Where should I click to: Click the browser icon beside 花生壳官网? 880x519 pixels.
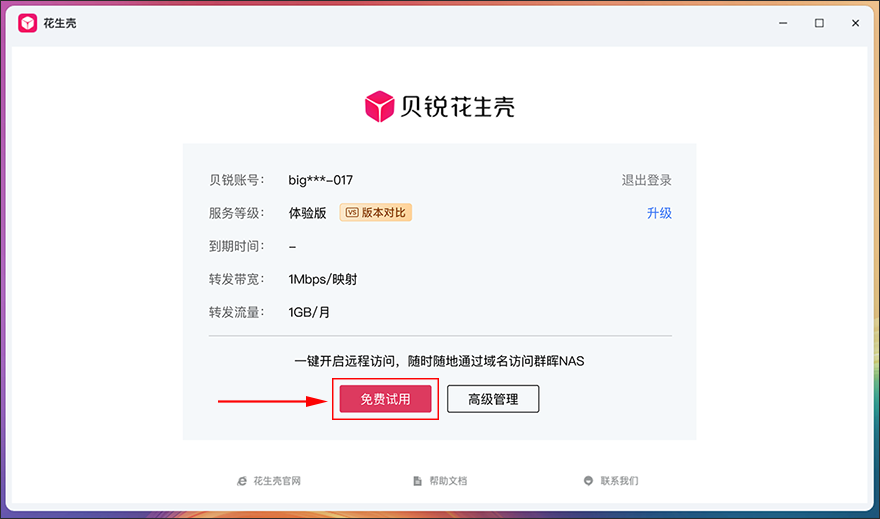pyautogui.click(x=242, y=481)
